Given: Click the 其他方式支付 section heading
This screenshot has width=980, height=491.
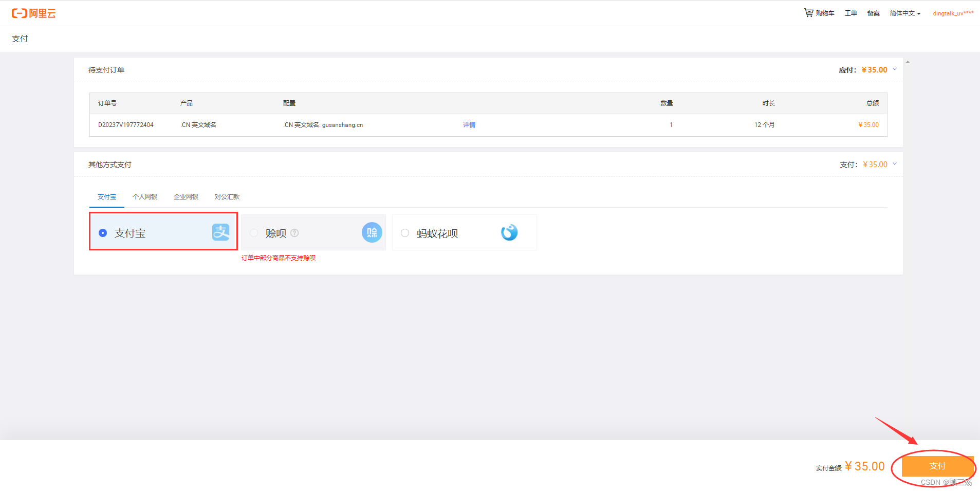Looking at the screenshot, I should (110, 165).
